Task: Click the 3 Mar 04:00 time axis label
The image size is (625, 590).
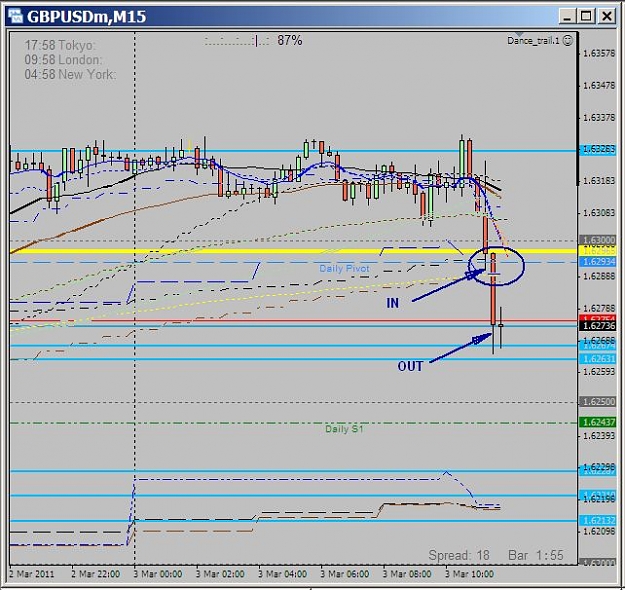Action: (x=283, y=574)
